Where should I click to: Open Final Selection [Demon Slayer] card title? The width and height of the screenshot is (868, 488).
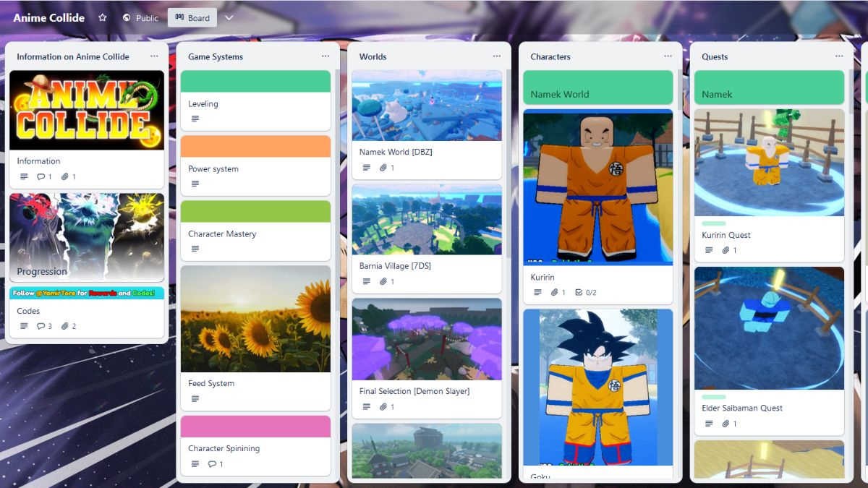[414, 391]
